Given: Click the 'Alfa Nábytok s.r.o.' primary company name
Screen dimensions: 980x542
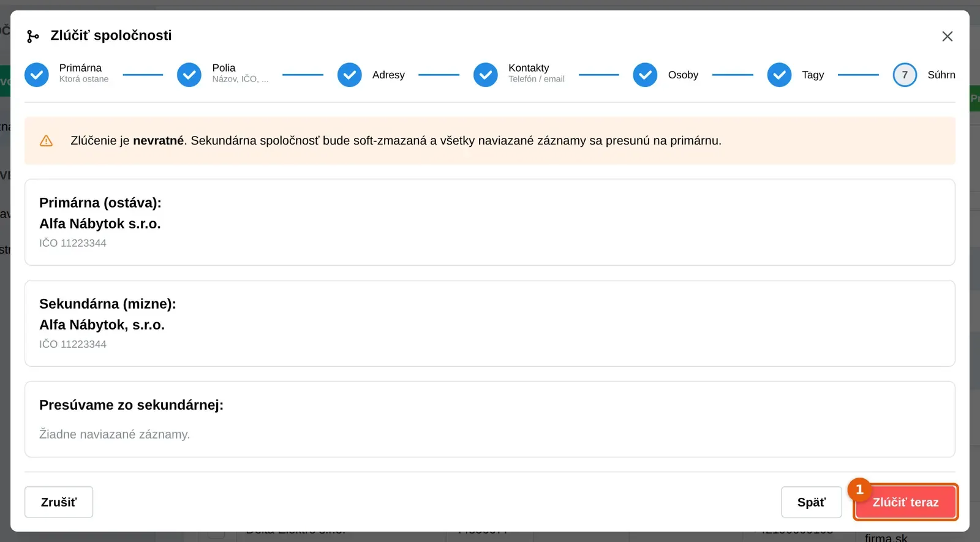Looking at the screenshot, I should click(x=100, y=224).
